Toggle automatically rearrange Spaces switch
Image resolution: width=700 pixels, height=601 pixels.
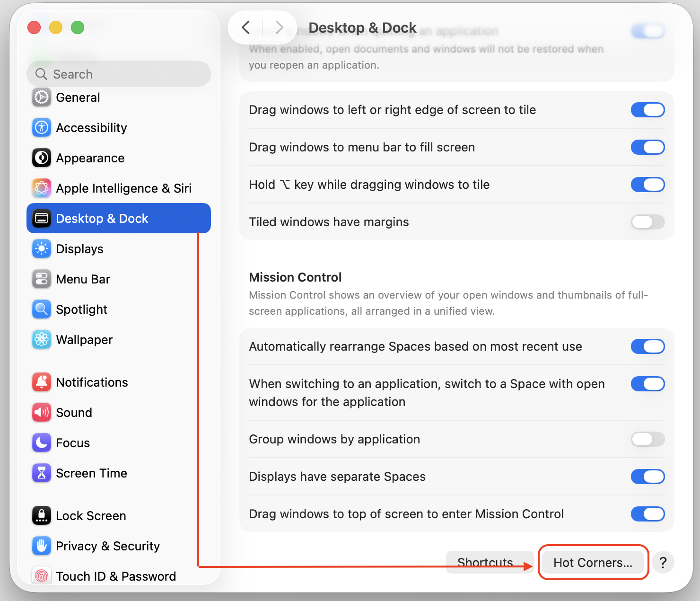(648, 346)
